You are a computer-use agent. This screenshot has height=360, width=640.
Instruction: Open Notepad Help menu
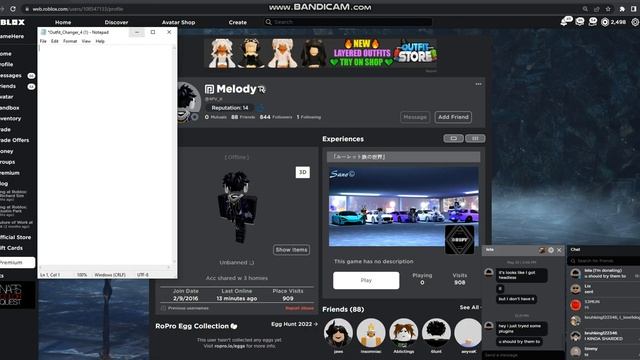(100, 41)
